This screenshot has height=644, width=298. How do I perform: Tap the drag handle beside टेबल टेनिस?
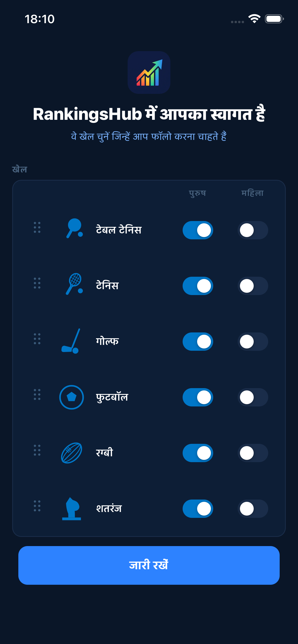click(x=37, y=227)
